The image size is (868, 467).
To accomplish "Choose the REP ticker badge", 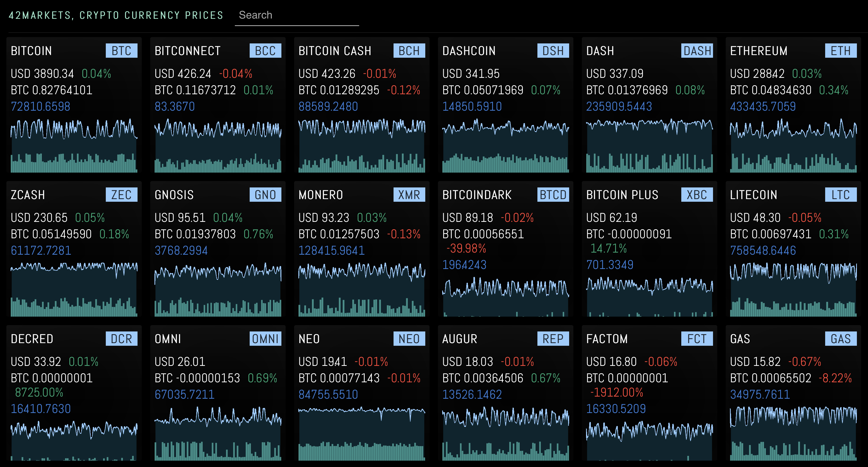I will click(x=553, y=339).
